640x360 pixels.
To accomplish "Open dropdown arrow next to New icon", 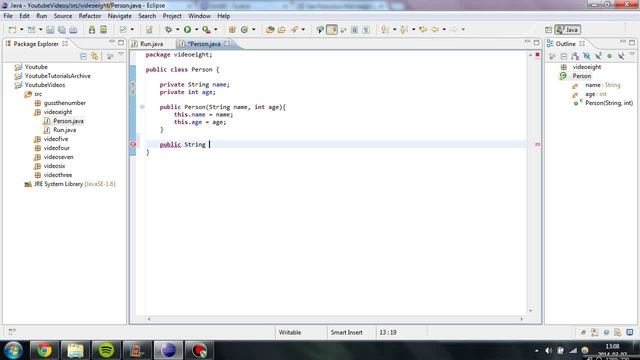I will (21, 29).
